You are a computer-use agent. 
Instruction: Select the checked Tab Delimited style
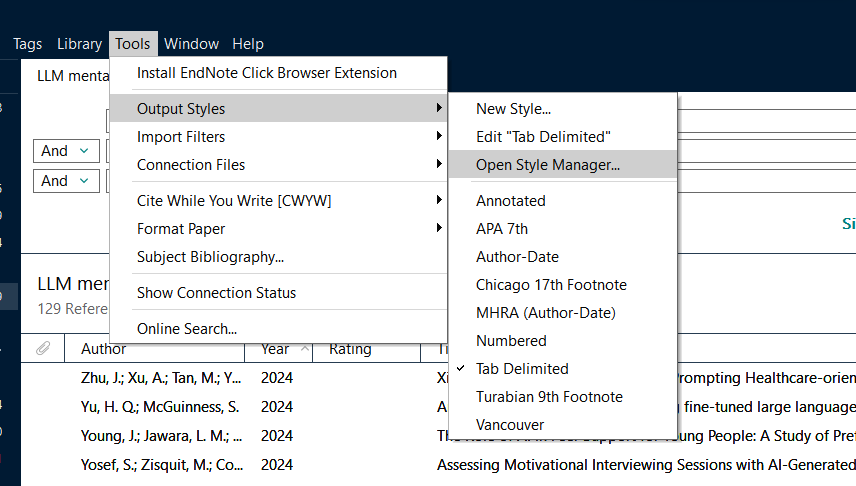(x=522, y=369)
